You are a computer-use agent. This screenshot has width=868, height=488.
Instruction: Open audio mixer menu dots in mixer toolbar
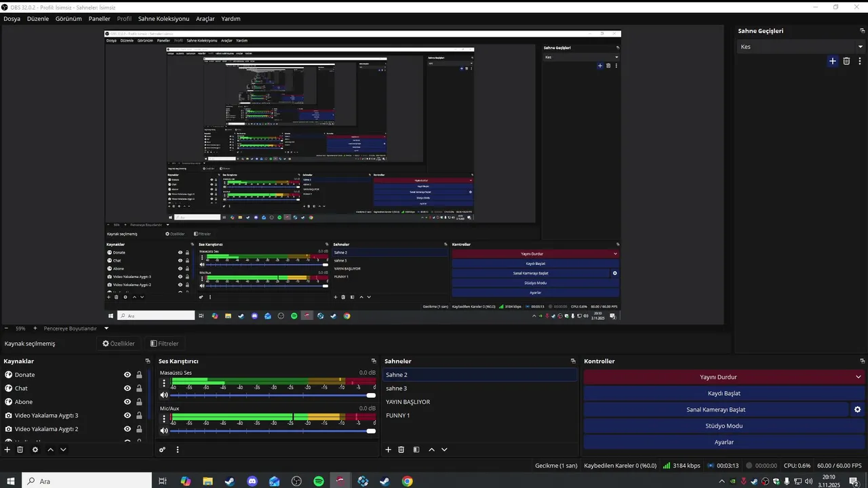click(x=178, y=449)
